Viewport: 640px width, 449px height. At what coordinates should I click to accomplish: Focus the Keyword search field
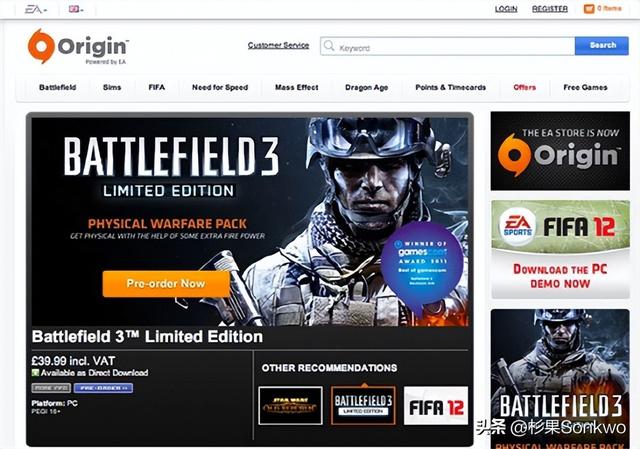point(448,47)
